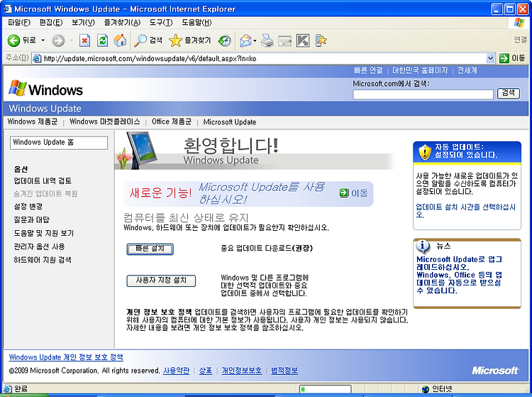The height and width of the screenshot is (397, 532).
Task: Open 설정 변경 in sidebar
Action: [28, 207]
